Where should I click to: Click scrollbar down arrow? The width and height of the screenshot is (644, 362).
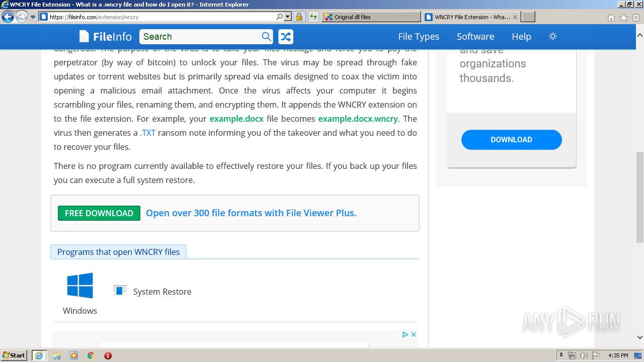(x=640, y=337)
